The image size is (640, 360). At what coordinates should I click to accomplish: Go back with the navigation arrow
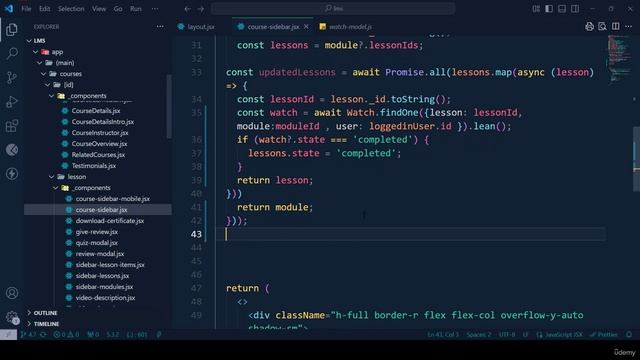(187, 9)
